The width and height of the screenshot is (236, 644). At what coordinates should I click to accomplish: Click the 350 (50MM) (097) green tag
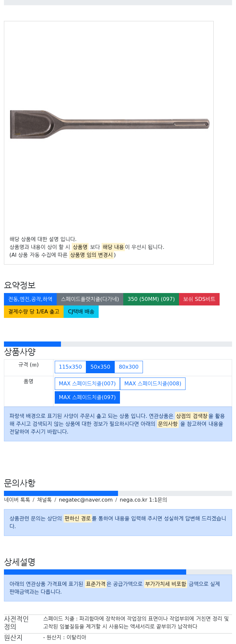151,299
